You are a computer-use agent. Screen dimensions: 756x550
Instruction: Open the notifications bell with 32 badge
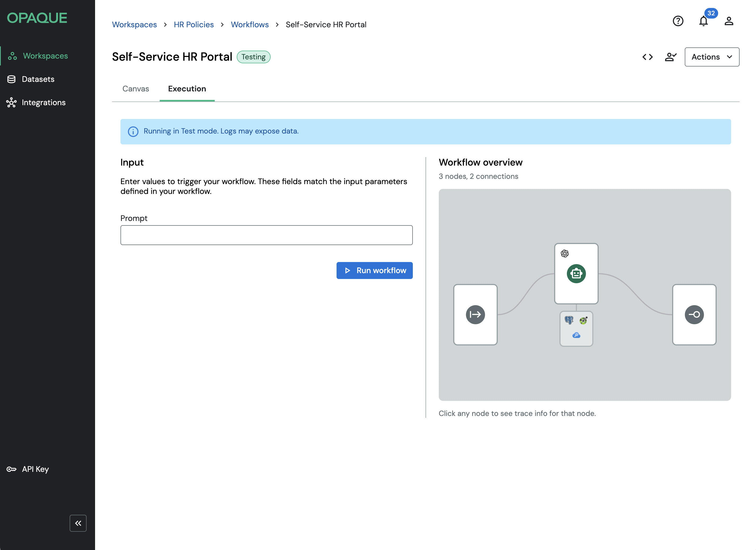(703, 21)
